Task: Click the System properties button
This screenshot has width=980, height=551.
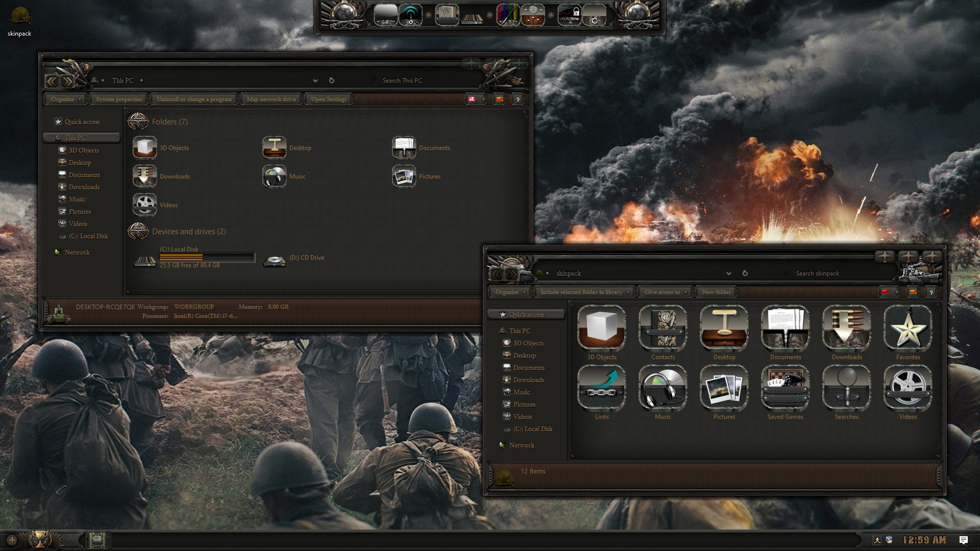Action: coord(119,99)
